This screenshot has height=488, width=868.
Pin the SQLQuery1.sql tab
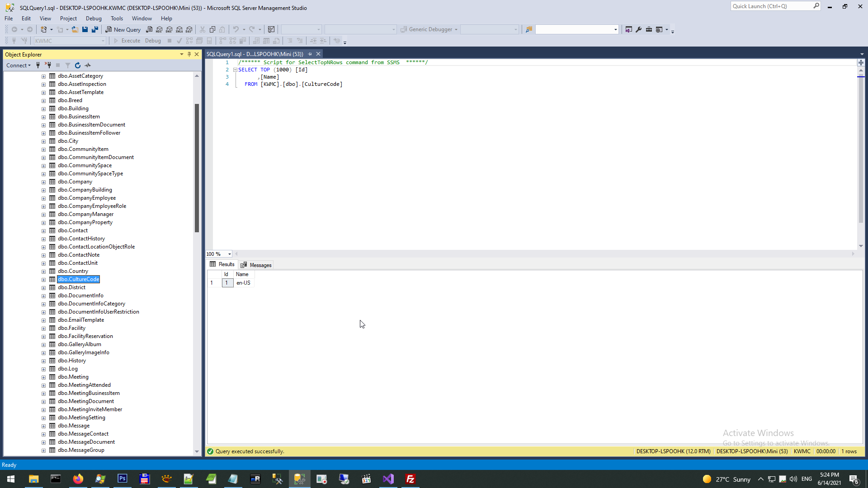[310, 54]
